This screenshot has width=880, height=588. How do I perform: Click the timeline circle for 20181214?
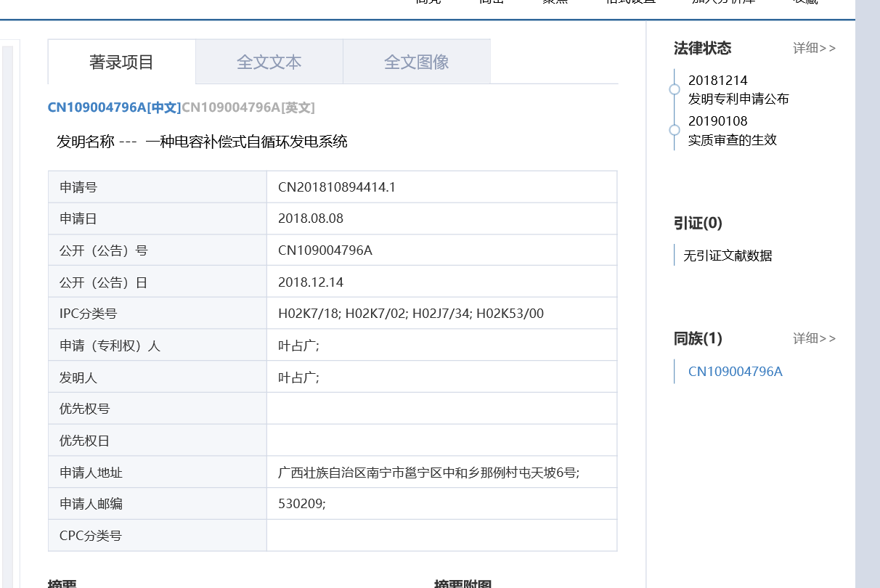675,89
